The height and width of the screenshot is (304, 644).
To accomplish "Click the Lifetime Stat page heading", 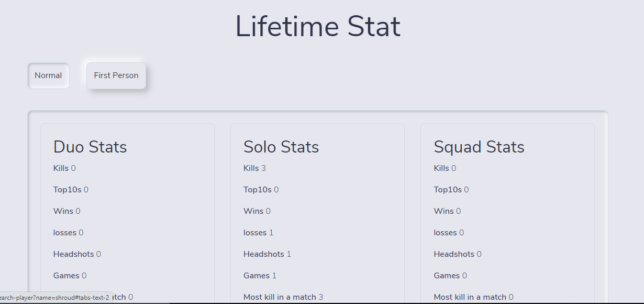I will [x=318, y=26].
